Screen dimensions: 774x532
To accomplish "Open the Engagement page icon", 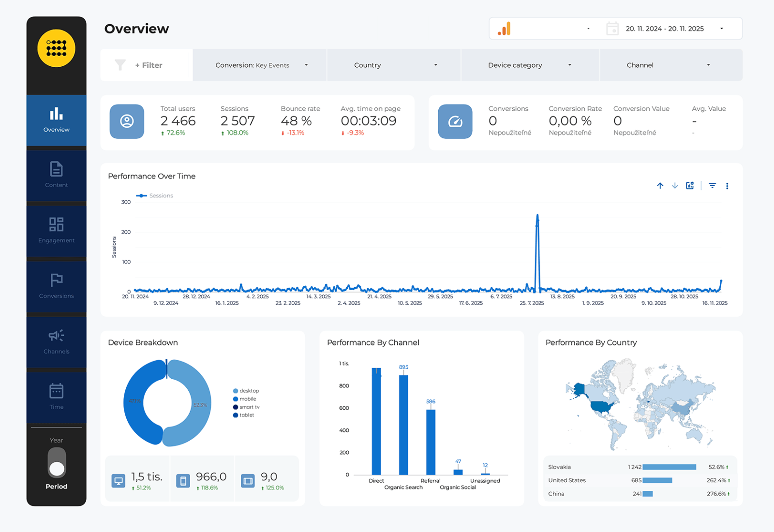I will tap(57, 224).
